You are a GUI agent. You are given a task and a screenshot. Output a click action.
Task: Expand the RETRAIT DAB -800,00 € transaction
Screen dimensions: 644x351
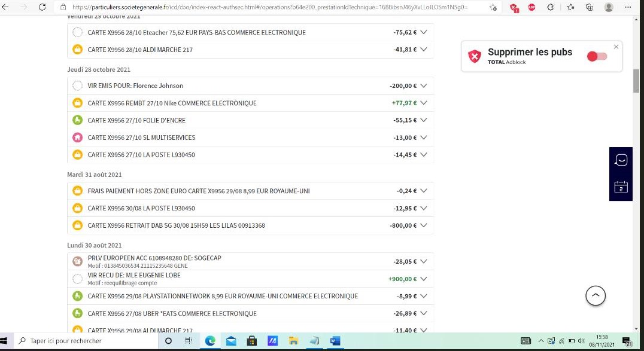click(x=424, y=225)
